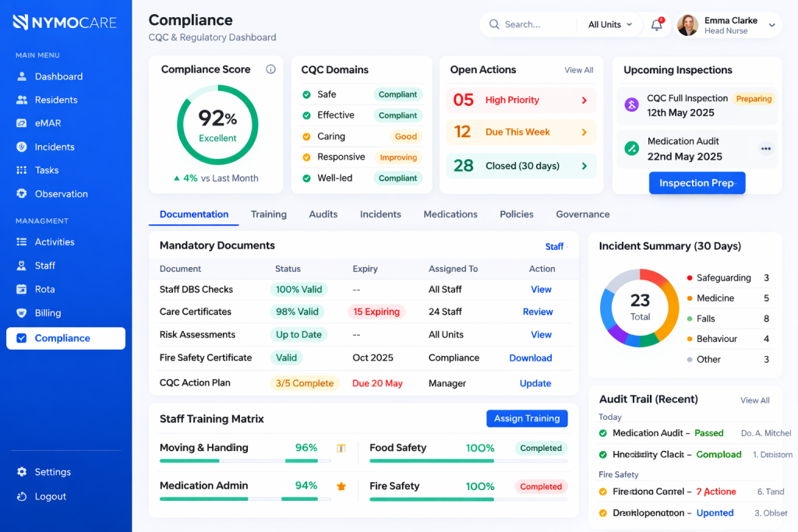798x532 pixels.
Task: Click the Compliance checkbox icon in sidebar
Action: point(21,338)
